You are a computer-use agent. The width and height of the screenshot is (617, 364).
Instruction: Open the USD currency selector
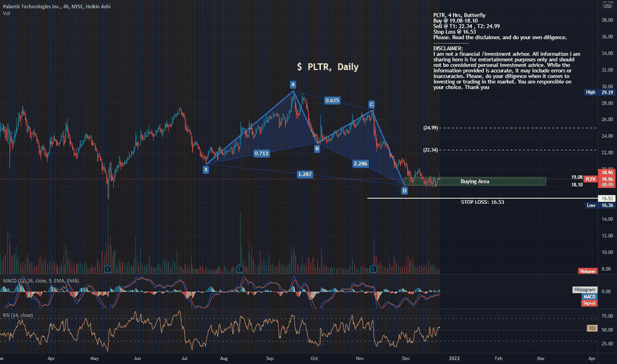pos(608,6)
